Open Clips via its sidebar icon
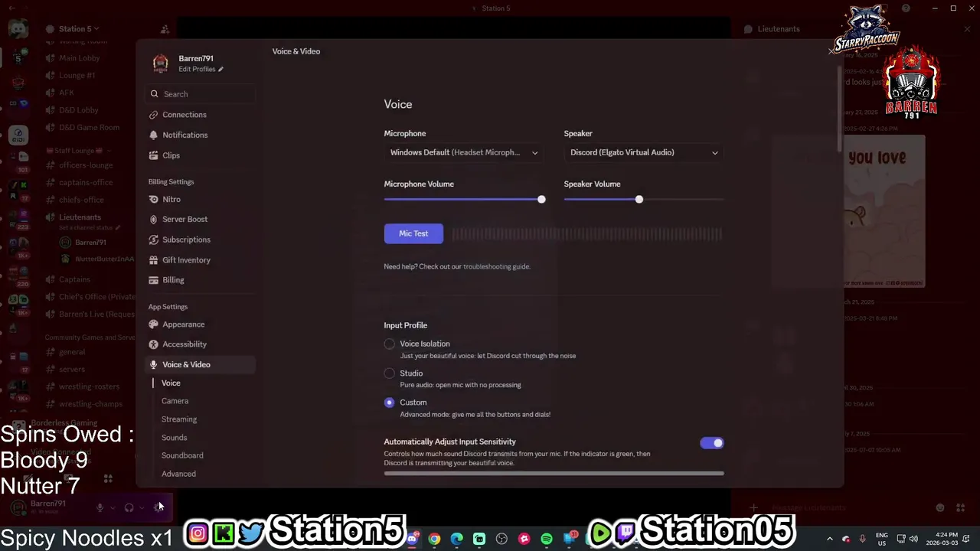The image size is (980, 551). (154, 155)
